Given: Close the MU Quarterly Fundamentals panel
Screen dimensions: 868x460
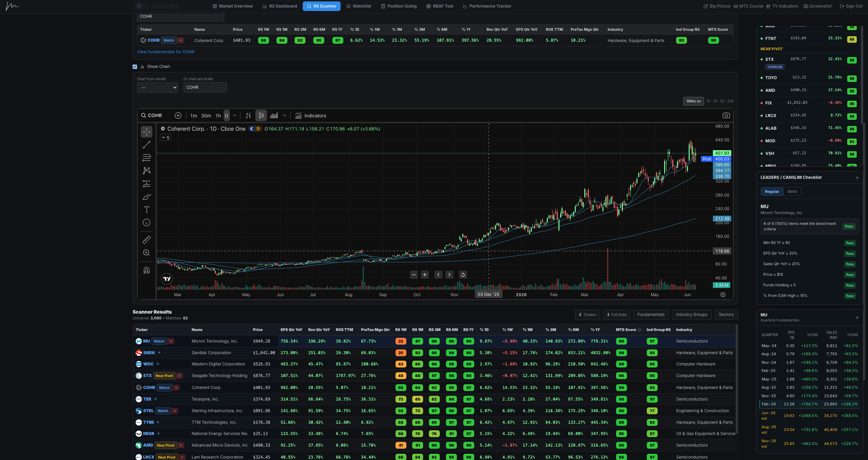Looking at the screenshot, I should coord(857,318).
